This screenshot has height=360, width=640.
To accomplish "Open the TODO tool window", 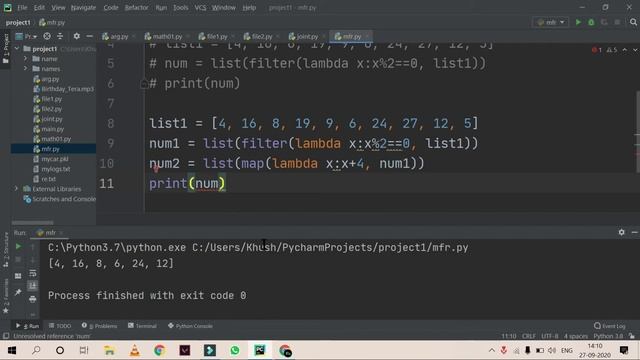I will click(60, 326).
